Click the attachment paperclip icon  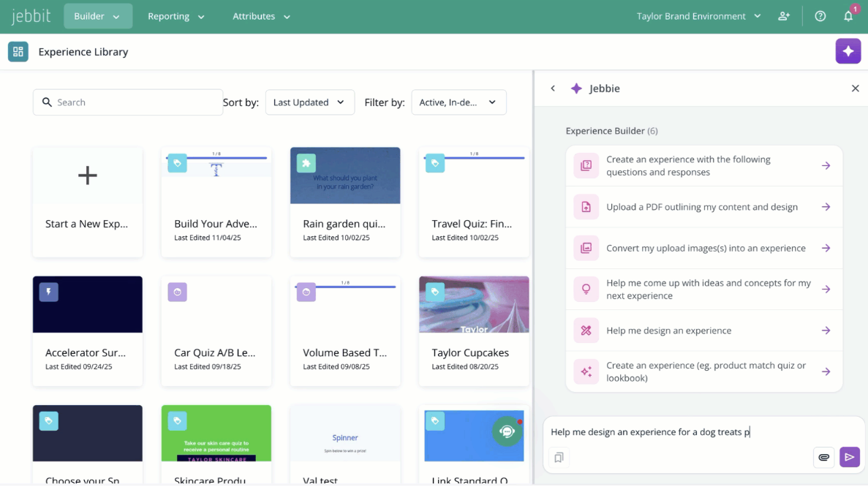823,457
